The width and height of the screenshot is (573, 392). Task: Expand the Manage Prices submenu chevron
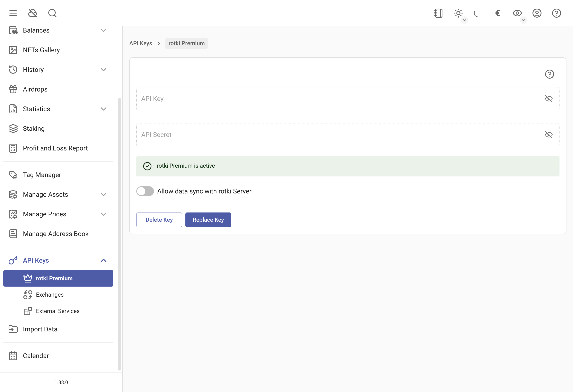pyautogui.click(x=104, y=214)
